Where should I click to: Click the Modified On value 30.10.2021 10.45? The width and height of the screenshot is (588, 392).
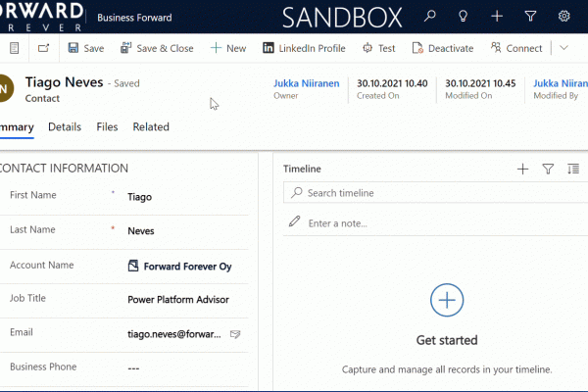[x=480, y=83]
